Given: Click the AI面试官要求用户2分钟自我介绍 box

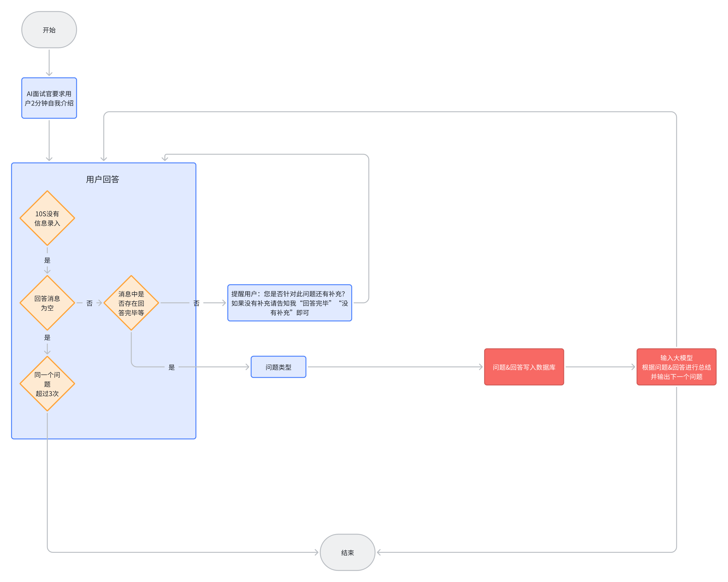Looking at the screenshot, I should 49,98.
